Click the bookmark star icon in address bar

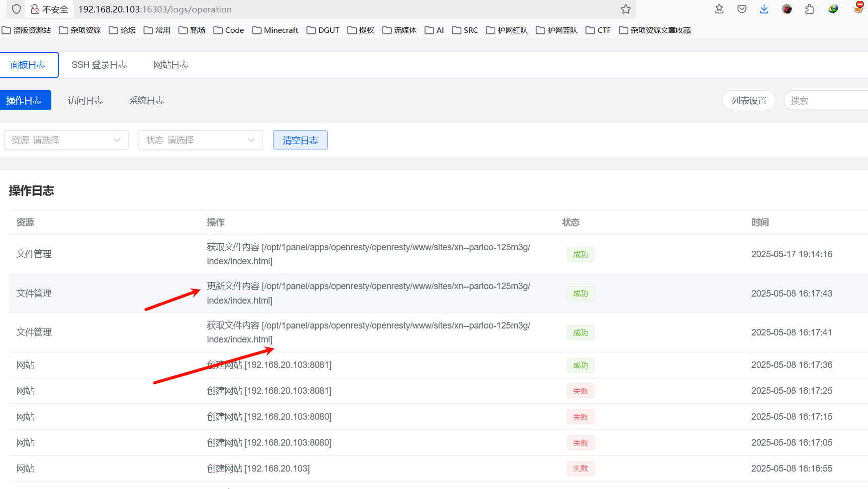[x=626, y=9]
